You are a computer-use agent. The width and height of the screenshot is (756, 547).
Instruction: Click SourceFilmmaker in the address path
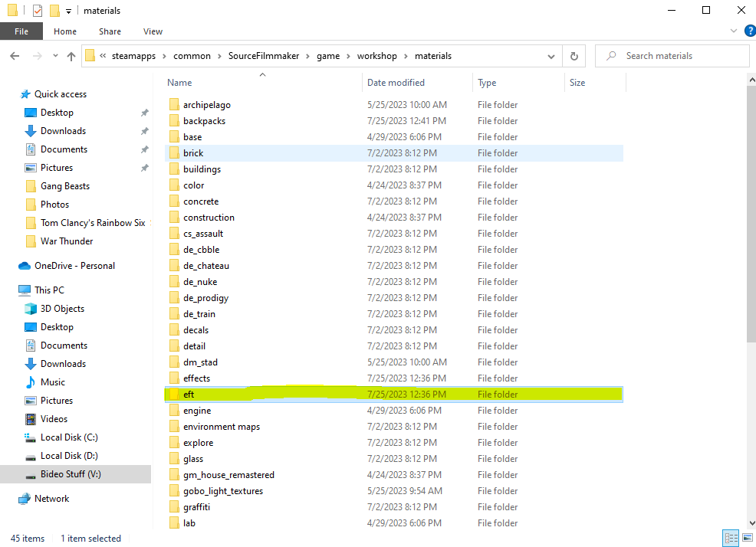264,56
